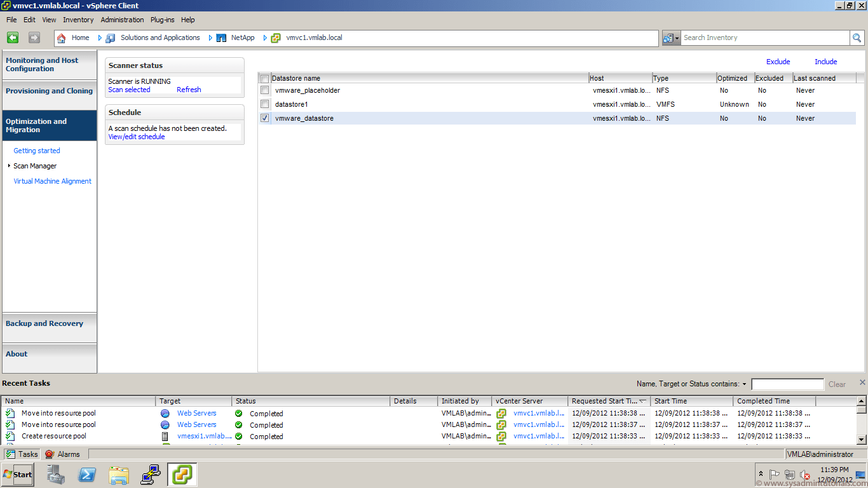Uncheck the vmware_datastore checkbox

click(x=264, y=118)
